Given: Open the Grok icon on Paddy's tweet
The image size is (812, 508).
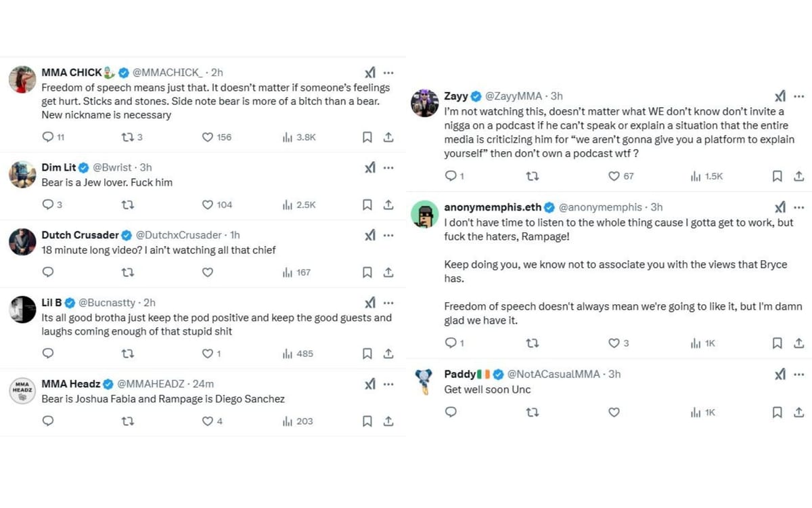Looking at the screenshot, I should pyautogui.click(x=780, y=374).
